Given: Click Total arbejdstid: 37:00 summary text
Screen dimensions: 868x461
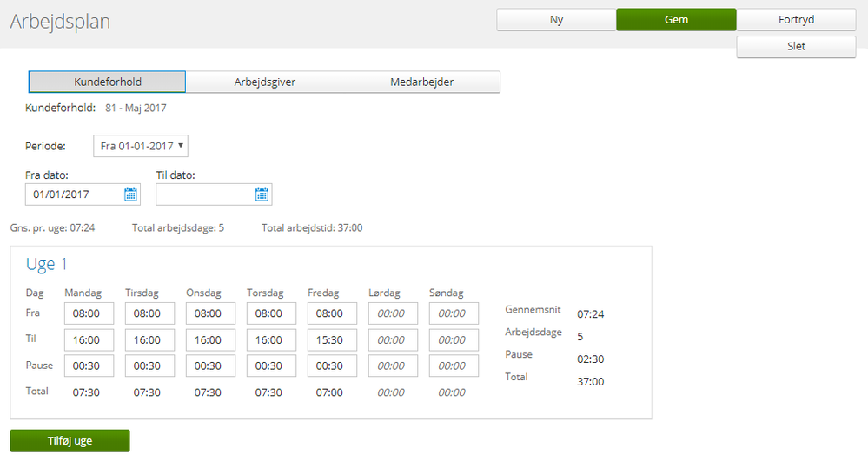Looking at the screenshot, I should (312, 228).
